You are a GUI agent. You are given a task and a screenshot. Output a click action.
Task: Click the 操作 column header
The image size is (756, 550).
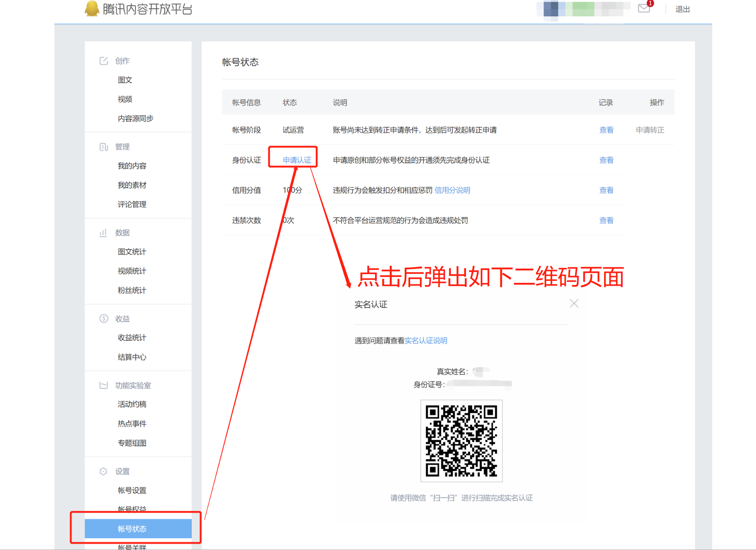657,103
